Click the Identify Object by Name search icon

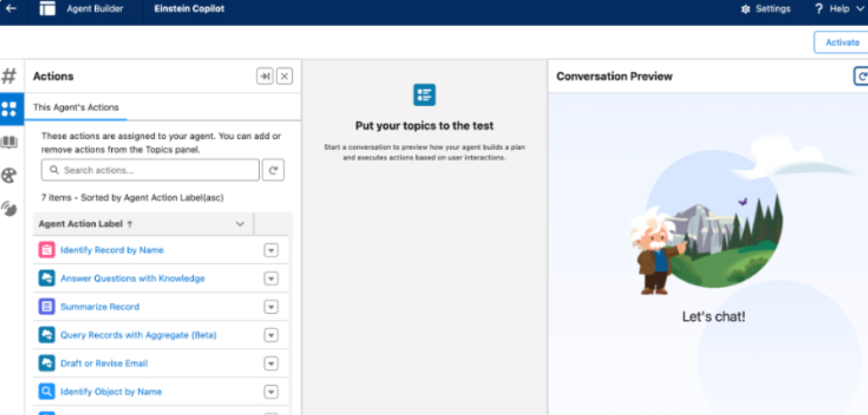click(47, 392)
